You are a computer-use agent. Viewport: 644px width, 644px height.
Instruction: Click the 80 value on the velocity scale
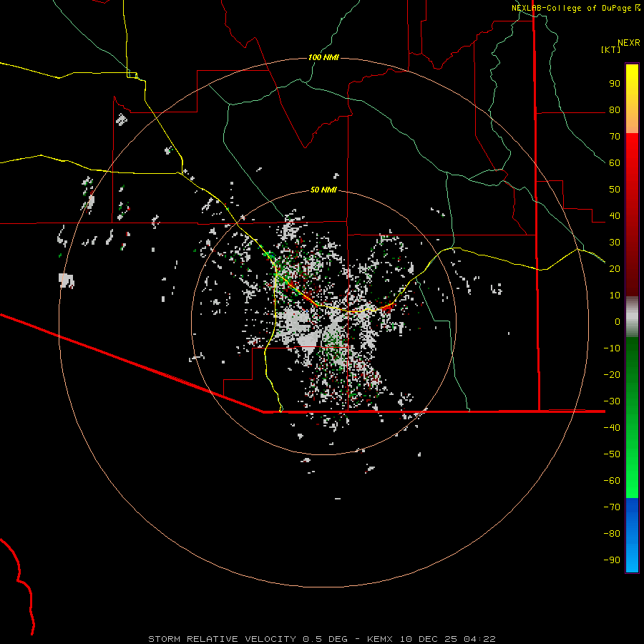(615, 110)
